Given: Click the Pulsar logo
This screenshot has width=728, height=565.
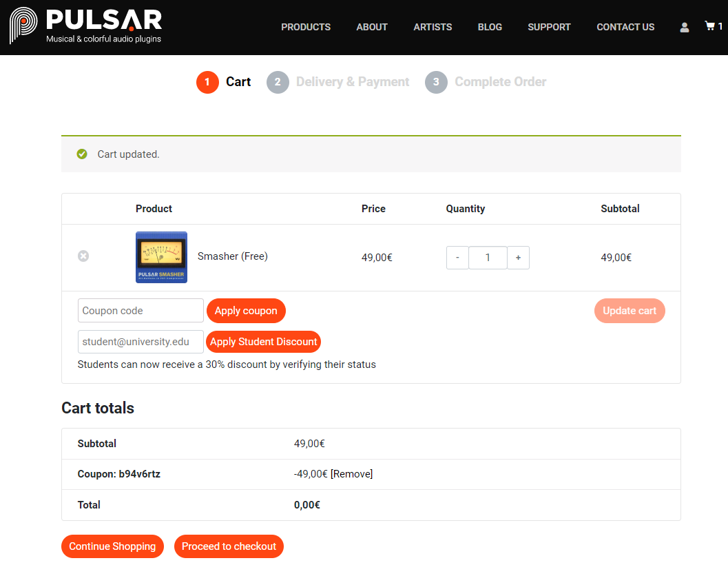Looking at the screenshot, I should 85,26.
